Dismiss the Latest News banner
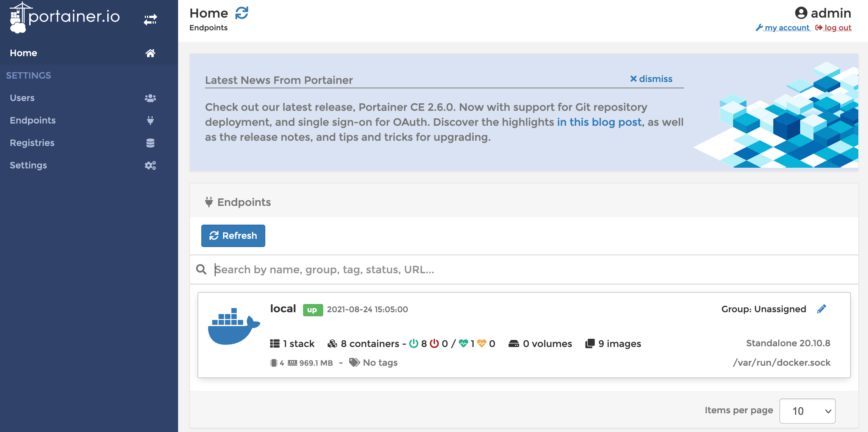This screenshot has height=432, width=868. (651, 79)
